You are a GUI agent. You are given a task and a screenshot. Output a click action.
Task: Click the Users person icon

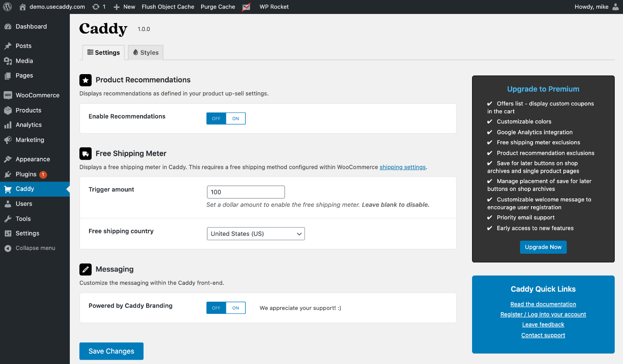pos(8,204)
